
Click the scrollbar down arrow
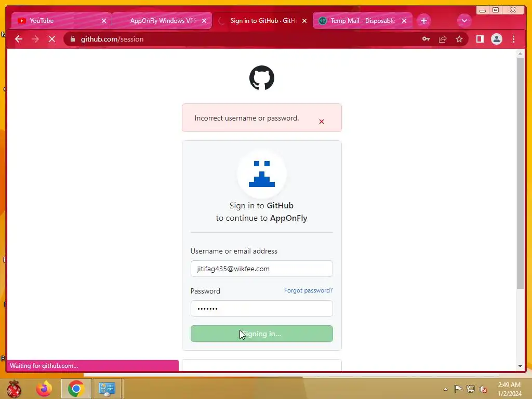pos(520,366)
